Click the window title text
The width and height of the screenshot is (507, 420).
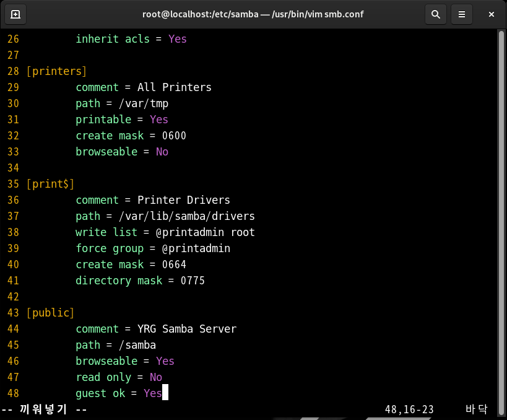point(253,14)
